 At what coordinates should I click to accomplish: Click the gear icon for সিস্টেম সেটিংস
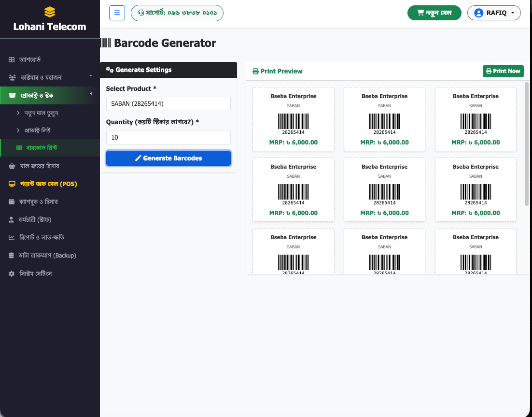pos(12,273)
